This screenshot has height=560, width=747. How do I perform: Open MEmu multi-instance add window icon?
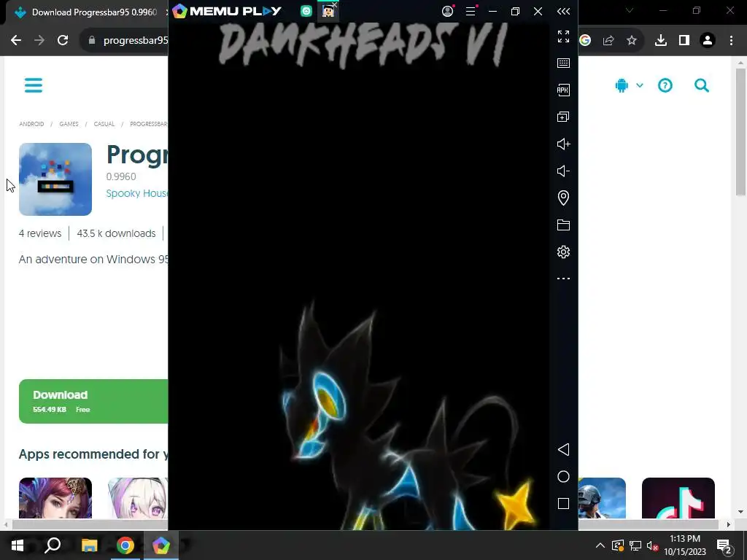coord(563,117)
